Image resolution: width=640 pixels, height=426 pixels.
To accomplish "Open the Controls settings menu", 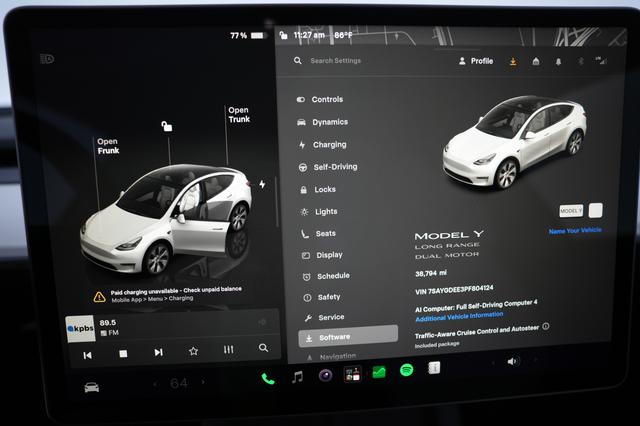I will point(320,99).
